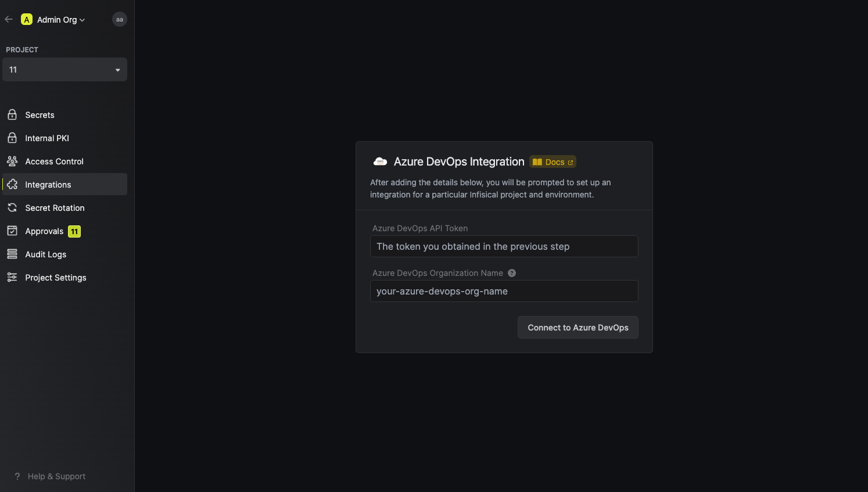Click the Access Control users icon

click(12, 161)
